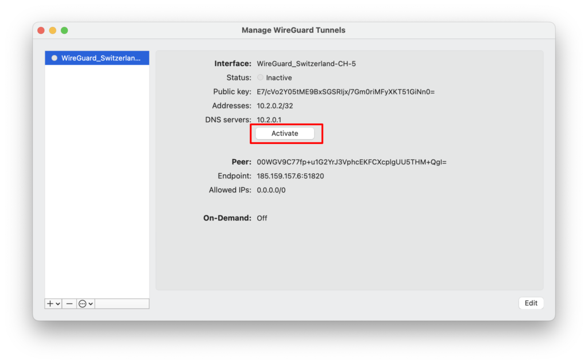Click the DNS server 10.2.0.1 value
This screenshot has height=364, width=588.
click(x=269, y=120)
